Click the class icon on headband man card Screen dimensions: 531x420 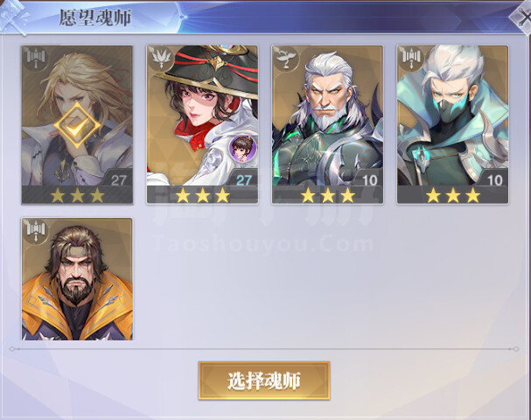pos(36,230)
